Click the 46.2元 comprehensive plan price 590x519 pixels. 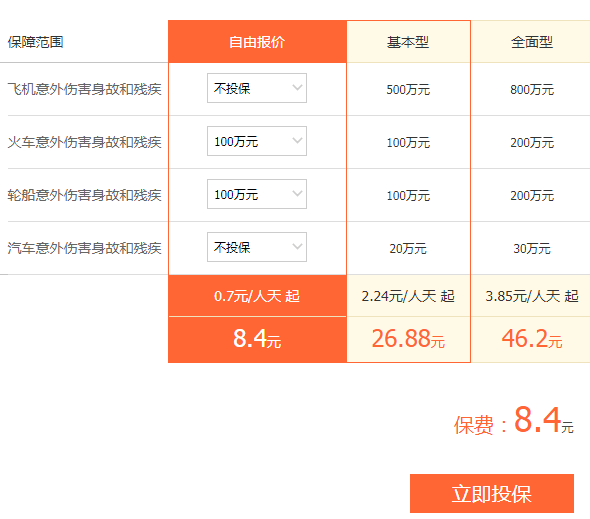tap(532, 338)
